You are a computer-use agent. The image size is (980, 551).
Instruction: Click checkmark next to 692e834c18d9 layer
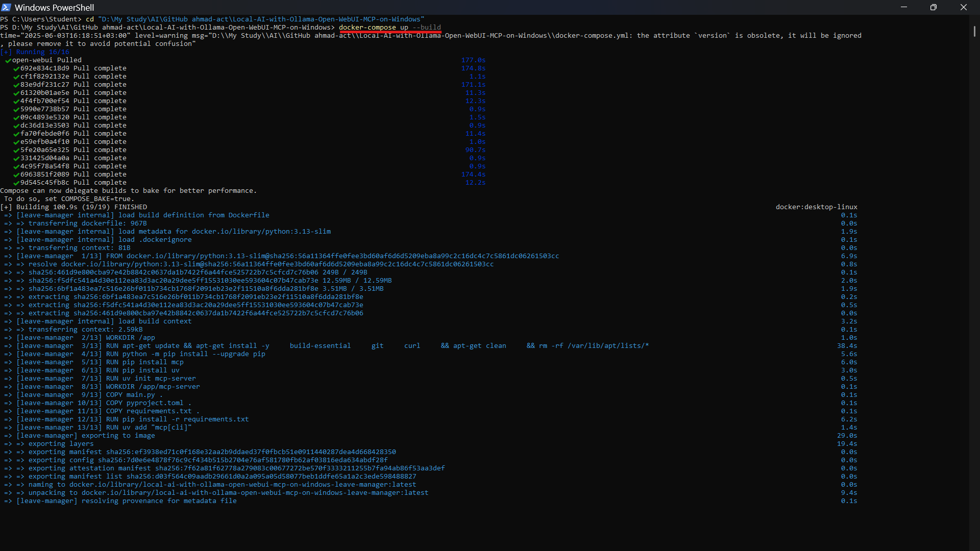pos(16,68)
